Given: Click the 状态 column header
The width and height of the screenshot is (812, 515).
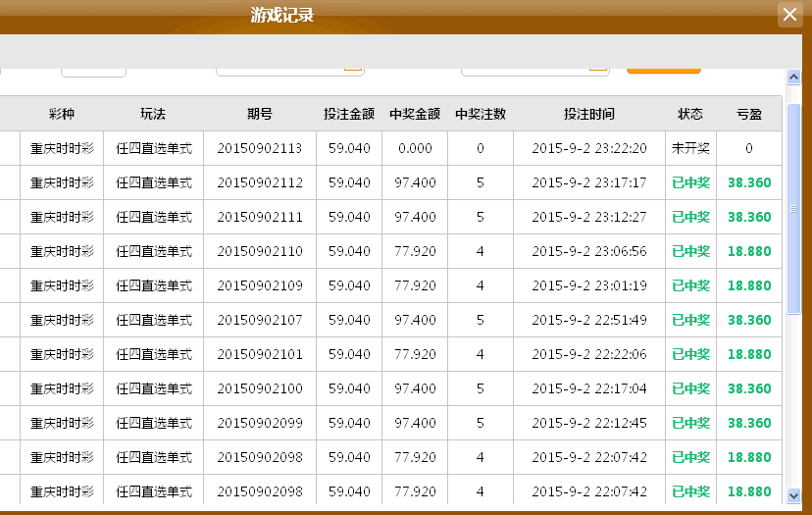Looking at the screenshot, I should point(690,114).
